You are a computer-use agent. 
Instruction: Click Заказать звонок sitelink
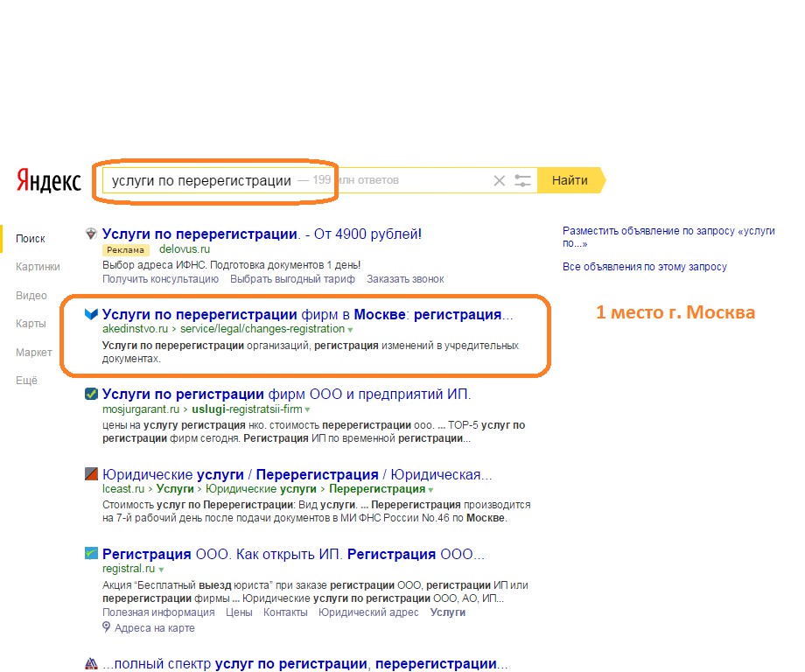[405, 279]
